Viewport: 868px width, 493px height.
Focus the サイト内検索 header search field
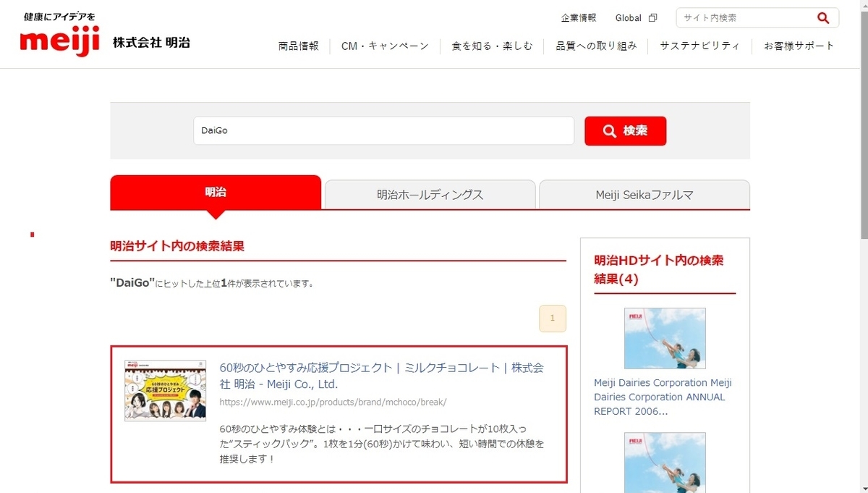pyautogui.click(x=745, y=18)
